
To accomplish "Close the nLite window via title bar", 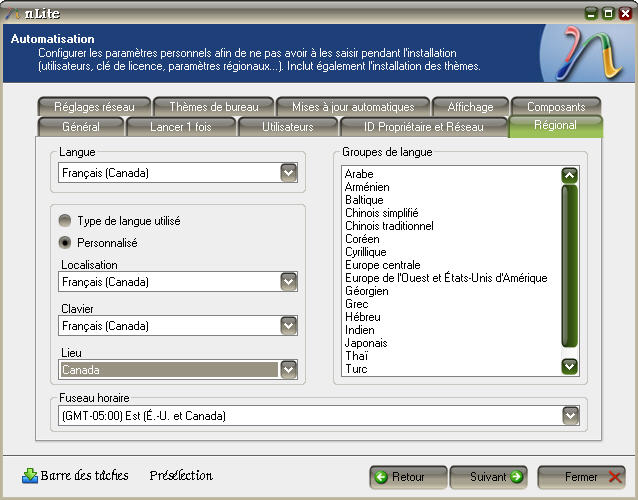I will (x=625, y=13).
